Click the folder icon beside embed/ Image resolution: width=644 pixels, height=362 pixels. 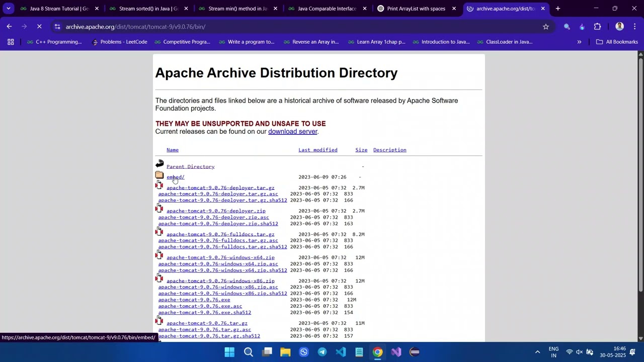(x=159, y=175)
